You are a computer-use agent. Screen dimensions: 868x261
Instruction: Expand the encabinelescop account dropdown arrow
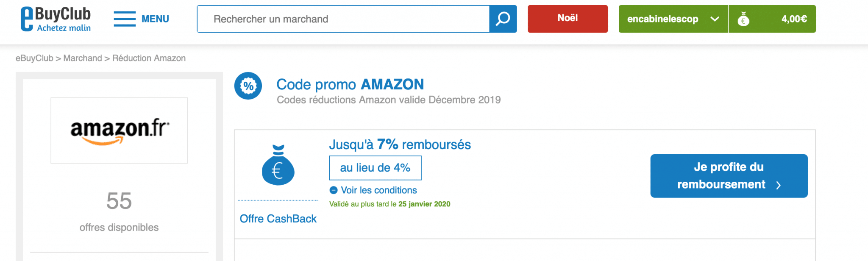coord(715,19)
